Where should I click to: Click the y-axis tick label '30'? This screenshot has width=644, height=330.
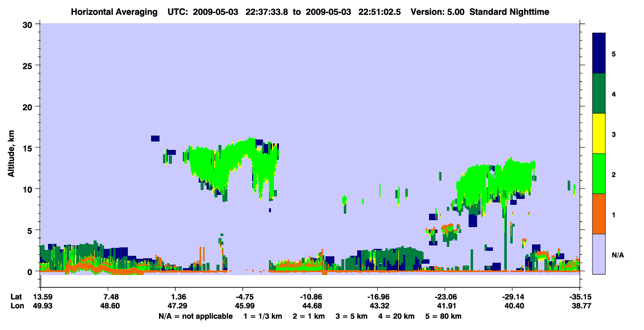tap(29, 24)
